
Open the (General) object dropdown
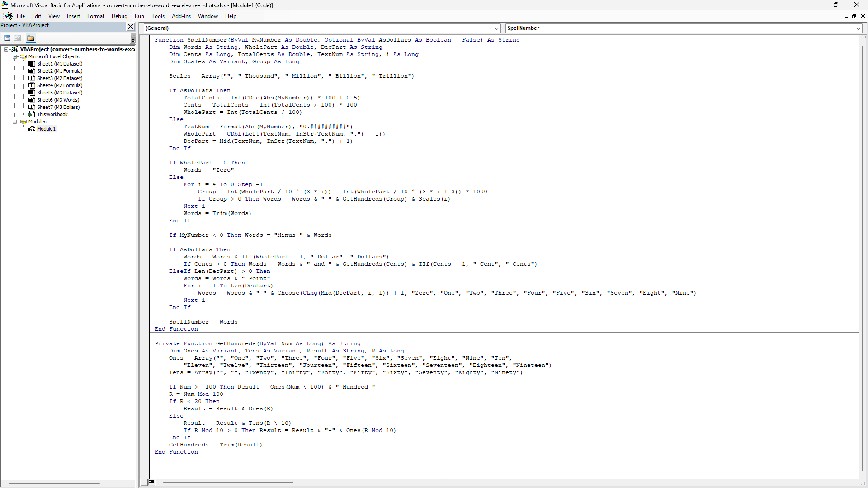click(497, 28)
